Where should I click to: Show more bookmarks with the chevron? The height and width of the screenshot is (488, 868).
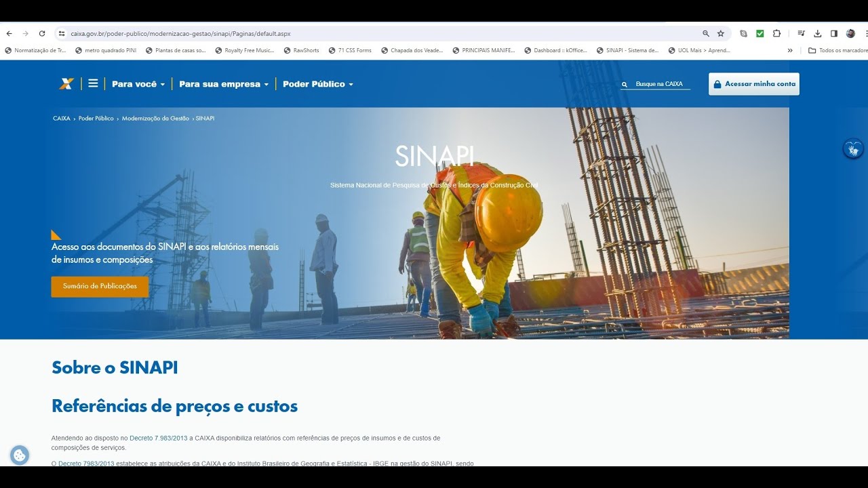790,50
